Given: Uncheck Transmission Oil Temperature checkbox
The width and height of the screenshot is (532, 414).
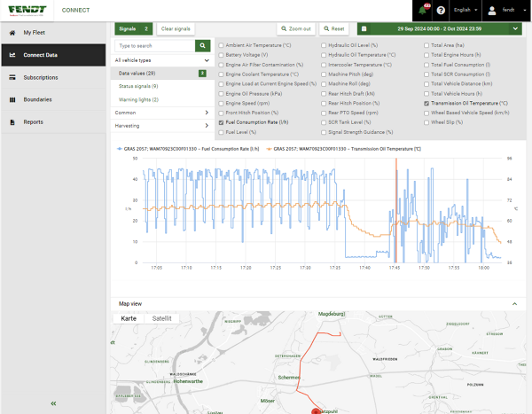Looking at the screenshot, I should coord(427,104).
